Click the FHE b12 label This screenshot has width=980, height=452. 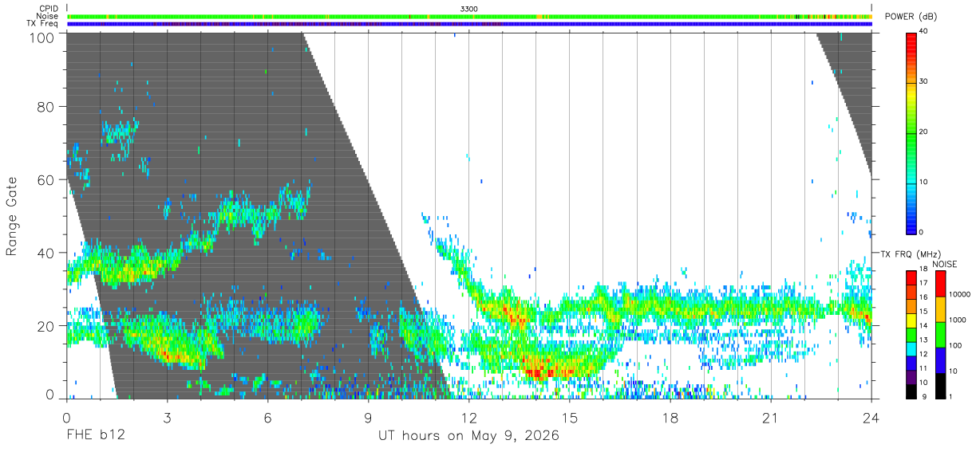click(95, 436)
